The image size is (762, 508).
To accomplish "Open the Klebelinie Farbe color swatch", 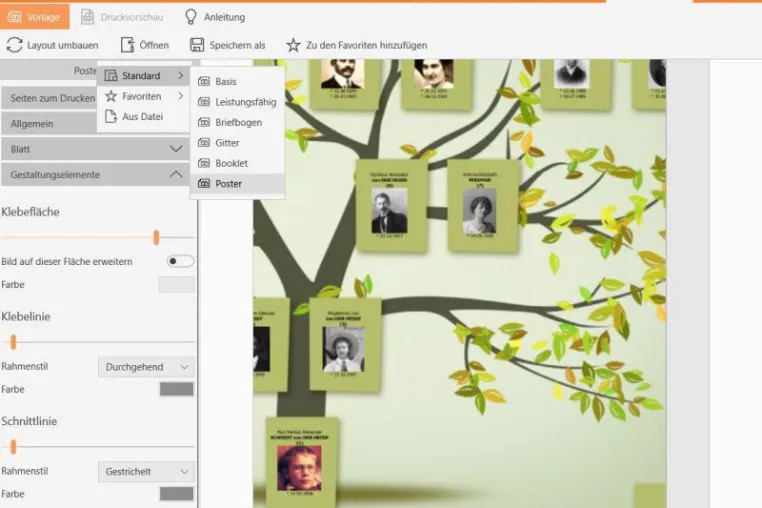I will point(176,389).
